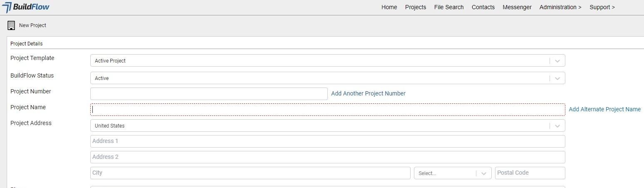Select the Address 2 text box

pyautogui.click(x=327, y=157)
